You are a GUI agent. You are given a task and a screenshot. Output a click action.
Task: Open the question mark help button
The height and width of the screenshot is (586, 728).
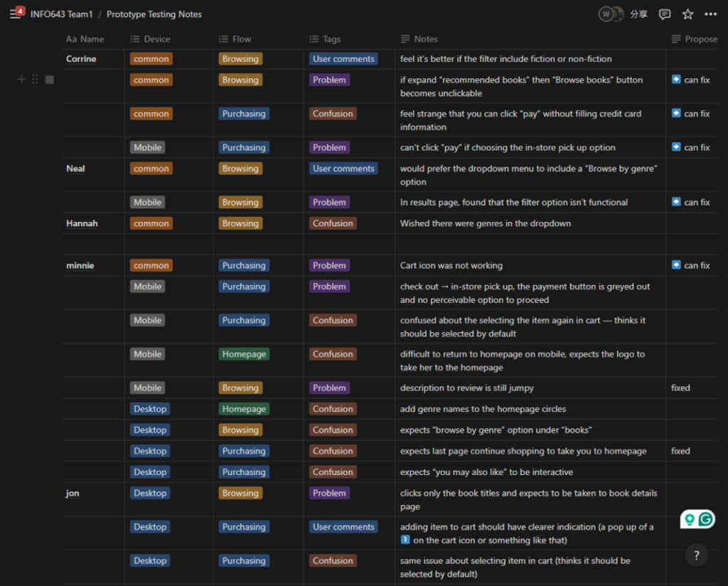pos(697,555)
